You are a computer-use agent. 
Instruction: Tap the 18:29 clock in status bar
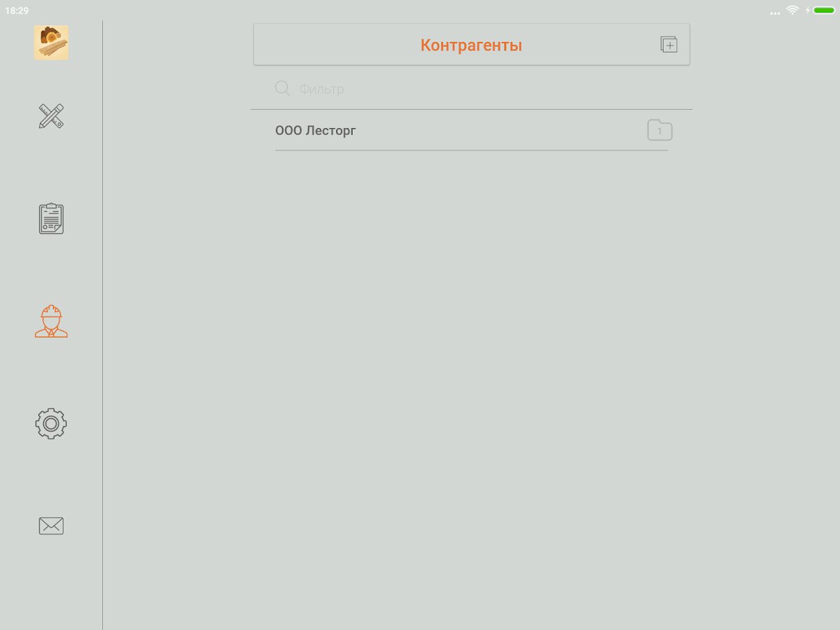point(17,10)
